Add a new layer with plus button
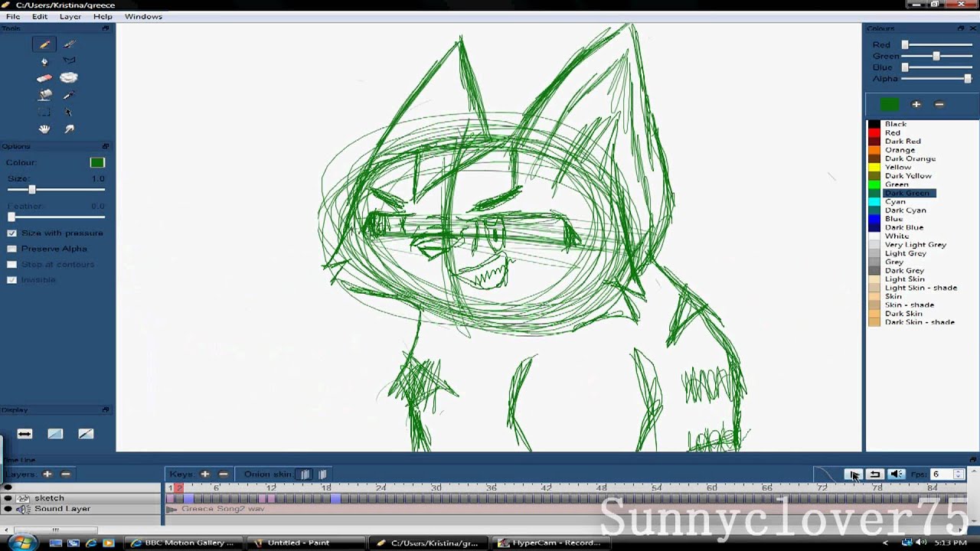The height and width of the screenshot is (551, 980). pos(47,474)
